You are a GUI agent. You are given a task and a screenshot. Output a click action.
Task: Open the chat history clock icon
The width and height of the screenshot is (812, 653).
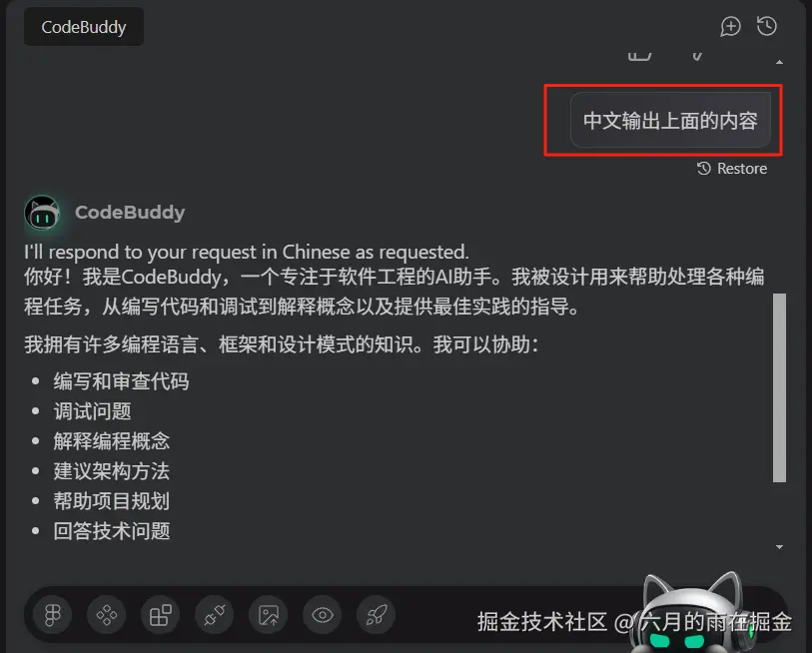coord(767,26)
